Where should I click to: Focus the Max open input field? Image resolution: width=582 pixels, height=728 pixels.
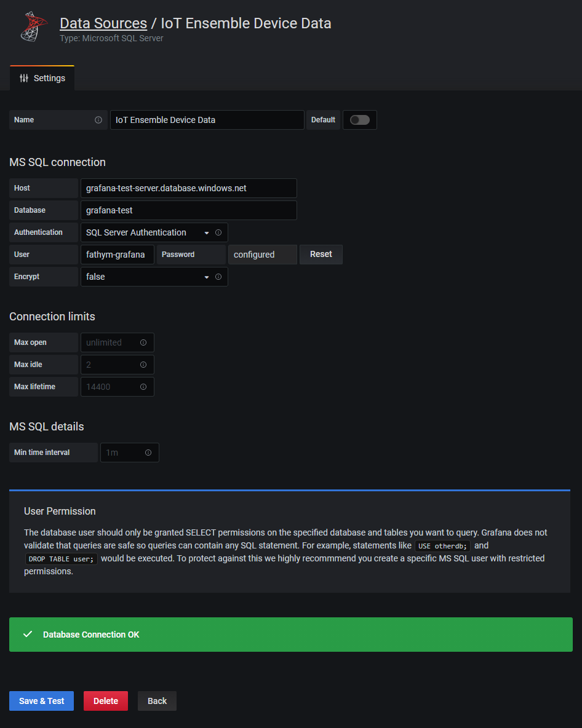pos(118,342)
